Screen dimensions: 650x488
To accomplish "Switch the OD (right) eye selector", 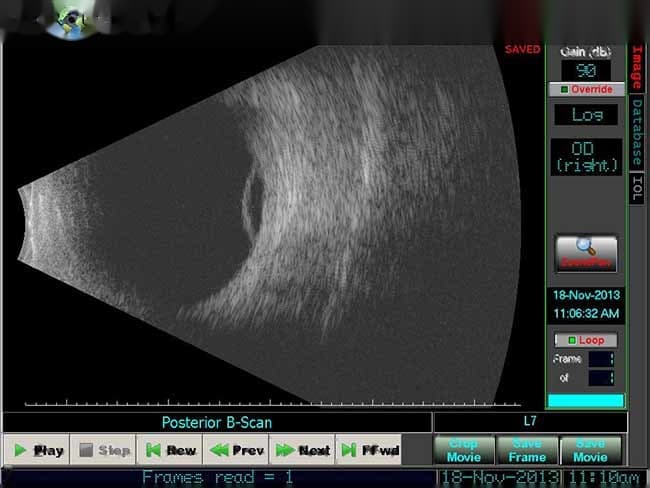I will [x=586, y=156].
